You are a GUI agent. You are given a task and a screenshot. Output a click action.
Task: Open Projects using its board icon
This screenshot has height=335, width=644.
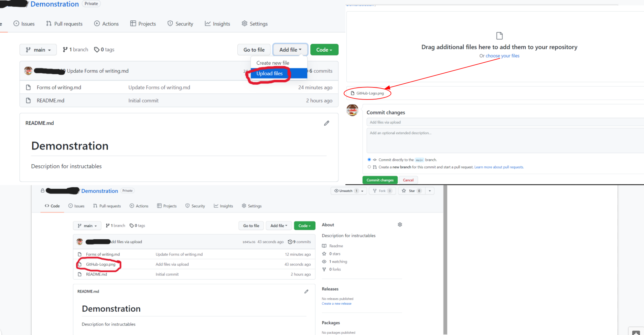click(133, 23)
